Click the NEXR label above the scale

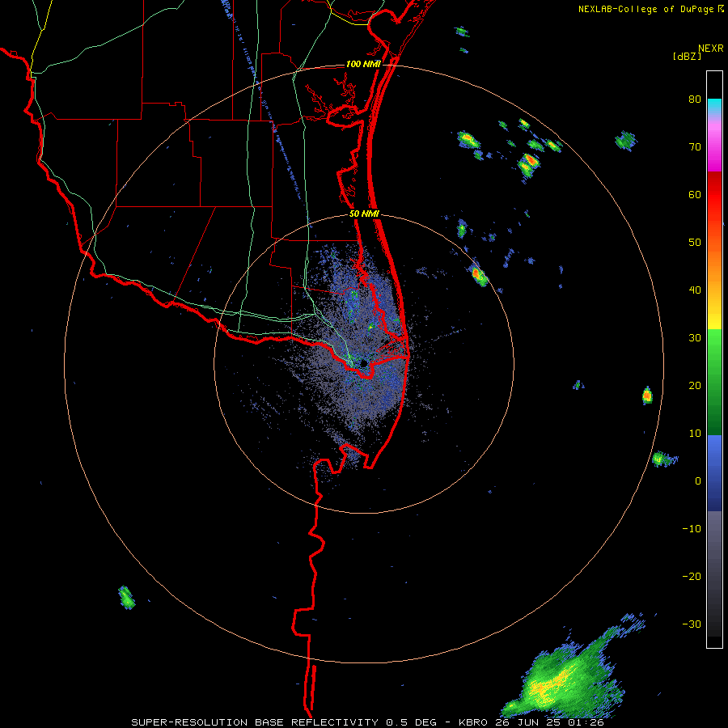[711, 49]
